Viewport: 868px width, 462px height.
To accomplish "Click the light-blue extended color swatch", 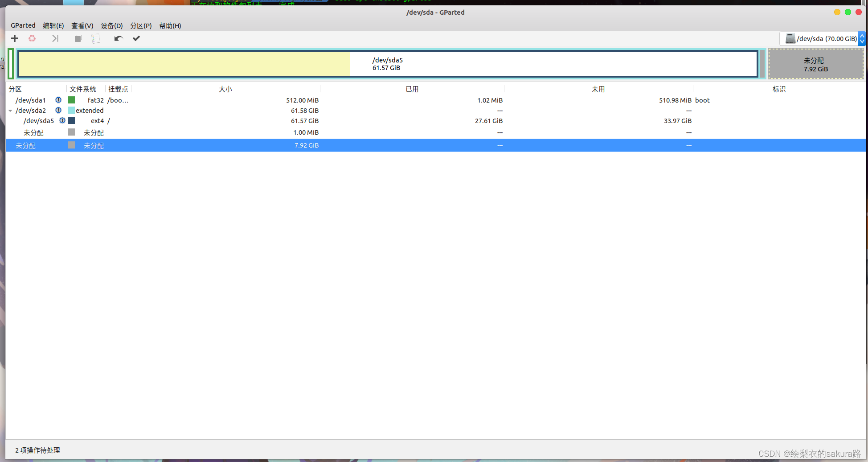I will [x=71, y=110].
